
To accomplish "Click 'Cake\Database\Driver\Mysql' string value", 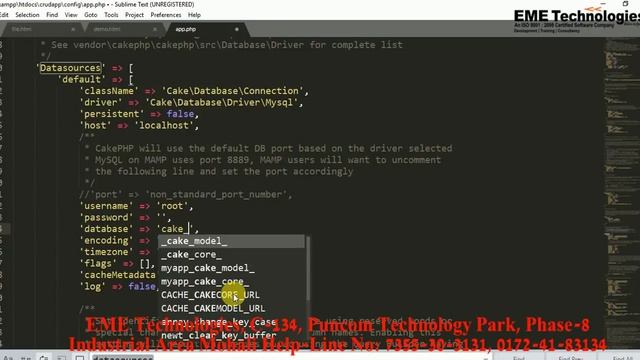I will [x=221, y=102].
